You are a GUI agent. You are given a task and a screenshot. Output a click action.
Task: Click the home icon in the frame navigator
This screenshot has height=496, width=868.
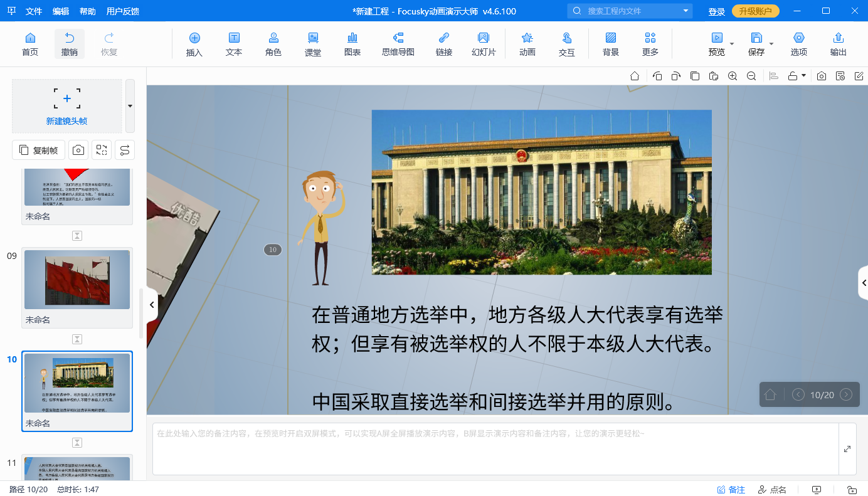coord(771,394)
